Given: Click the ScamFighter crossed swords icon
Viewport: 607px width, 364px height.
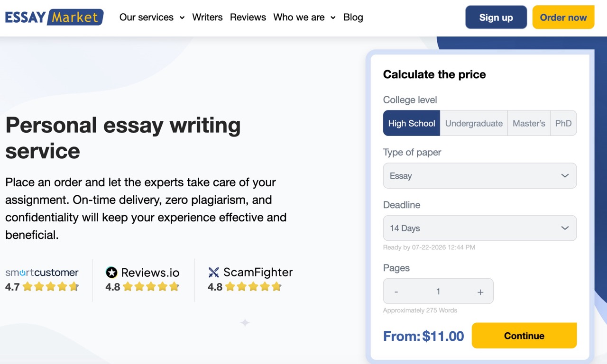Looking at the screenshot, I should click(214, 273).
